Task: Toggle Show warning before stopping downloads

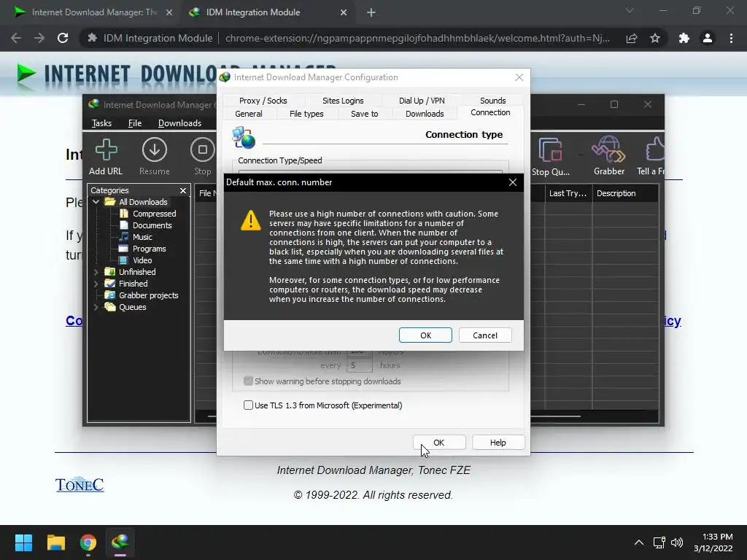Action: 248,381
